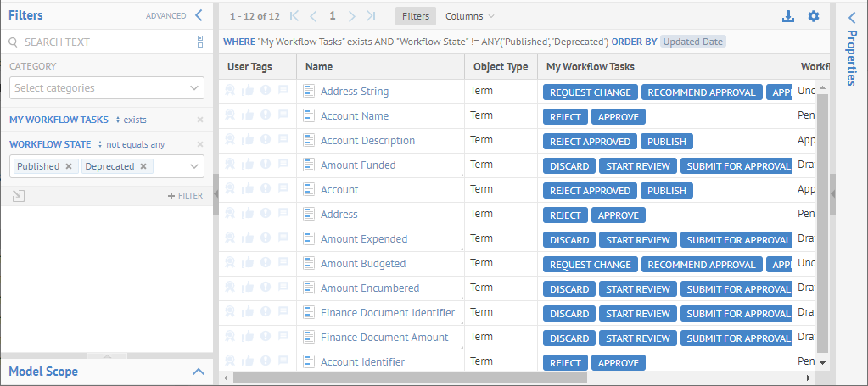
Task: Click thumbs-up endorse icon for Account Name
Action: point(247,116)
